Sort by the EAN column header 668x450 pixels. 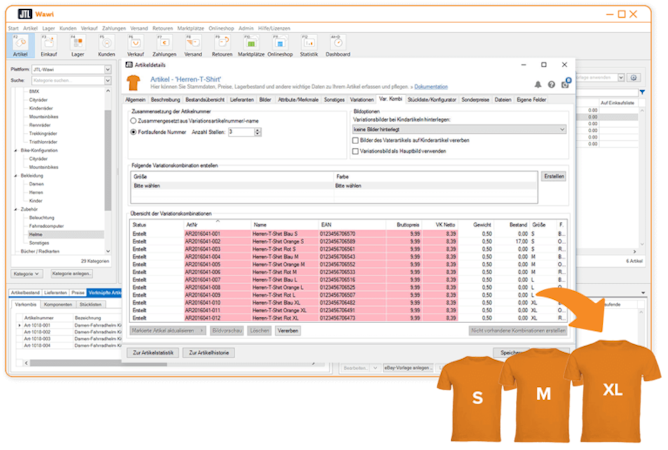click(352, 225)
